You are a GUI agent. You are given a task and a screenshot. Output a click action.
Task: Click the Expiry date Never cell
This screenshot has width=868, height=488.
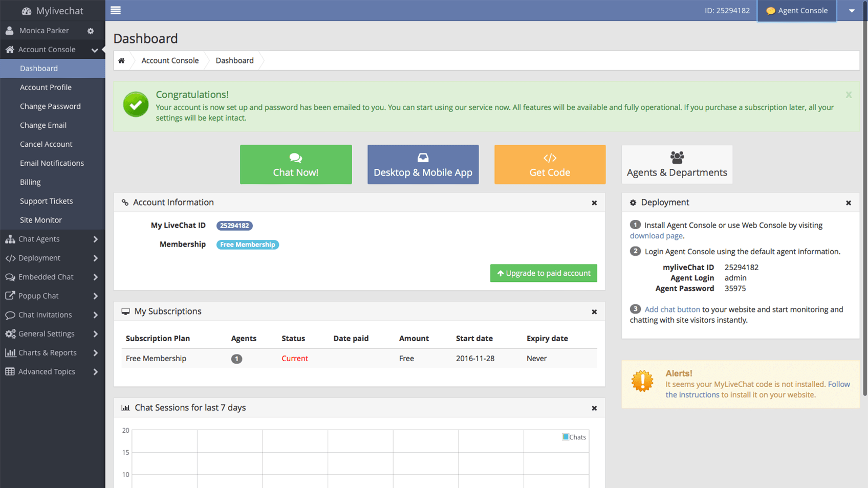[536, 359]
